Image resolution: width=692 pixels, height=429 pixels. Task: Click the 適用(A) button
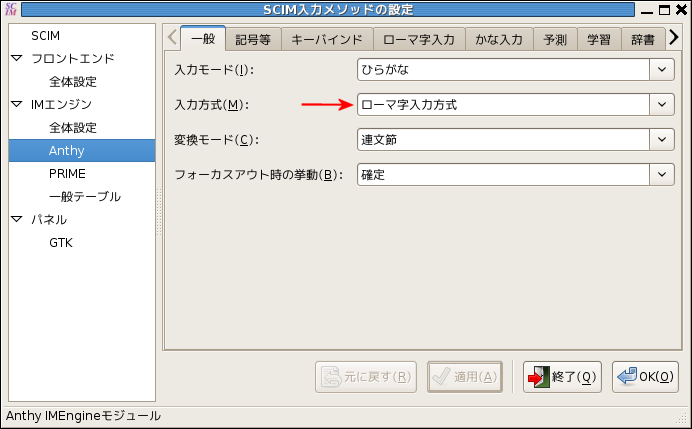click(465, 377)
